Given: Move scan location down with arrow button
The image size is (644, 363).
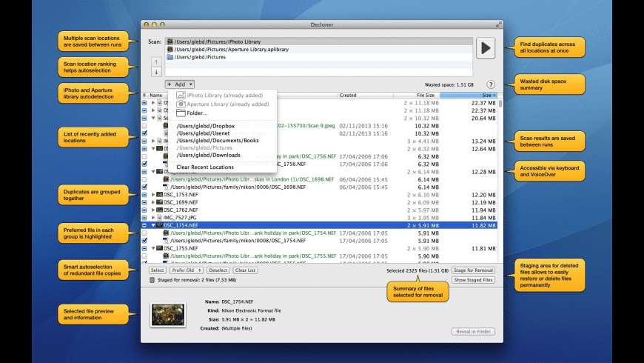Looking at the screenshot, I should pos(156,72).
